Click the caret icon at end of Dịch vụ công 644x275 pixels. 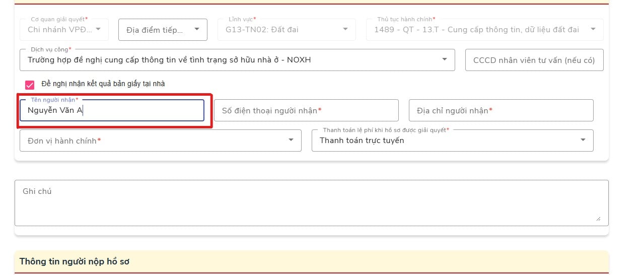point(445,59)
